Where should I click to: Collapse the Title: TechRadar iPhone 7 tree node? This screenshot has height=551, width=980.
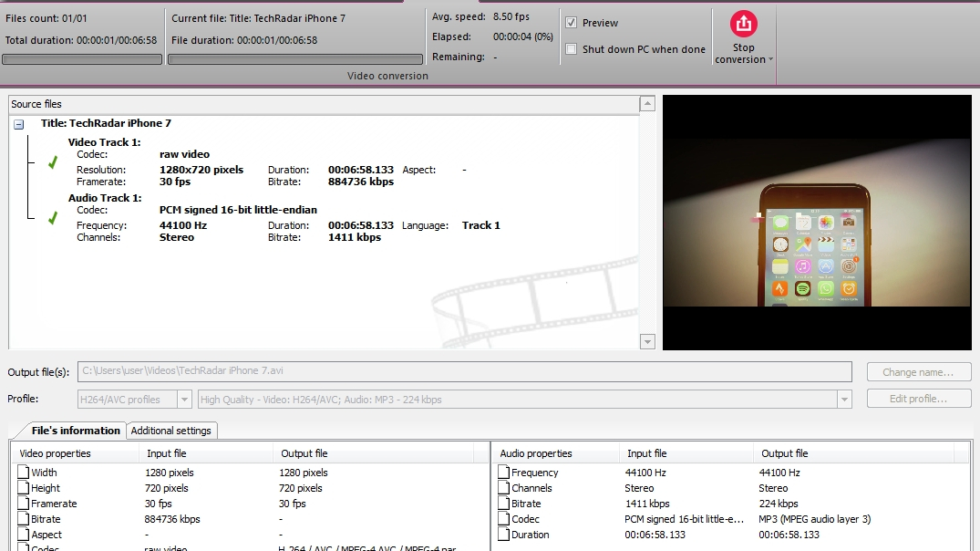point(19,124)
